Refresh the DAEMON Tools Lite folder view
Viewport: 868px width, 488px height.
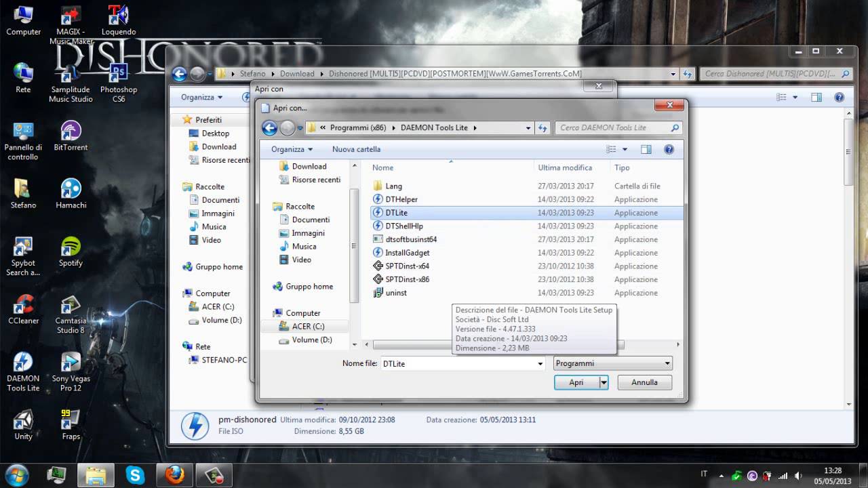(542, 127)
